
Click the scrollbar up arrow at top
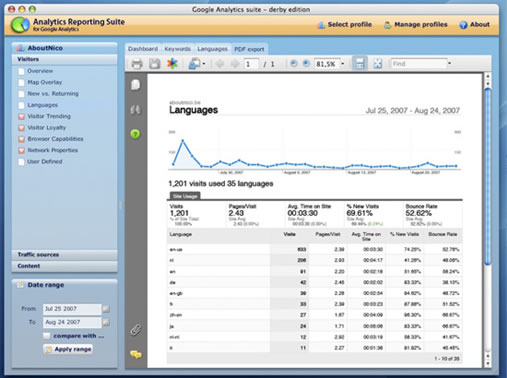(x=488, y=76)
